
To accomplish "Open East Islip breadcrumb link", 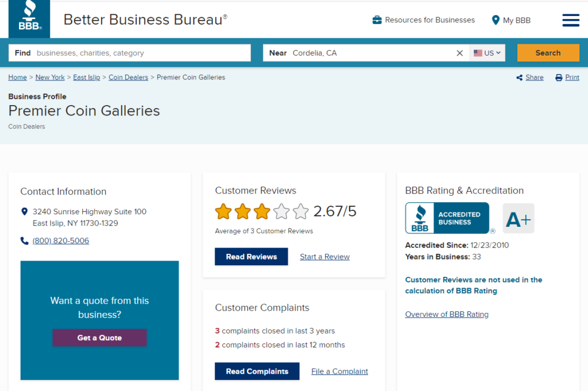I will click(x=87, y=78).
